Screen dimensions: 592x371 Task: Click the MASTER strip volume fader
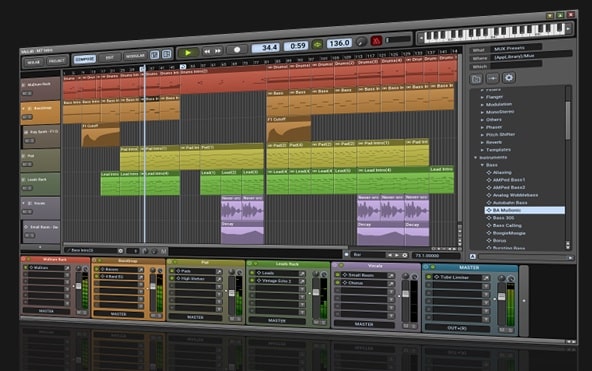[x=501, y=296]
